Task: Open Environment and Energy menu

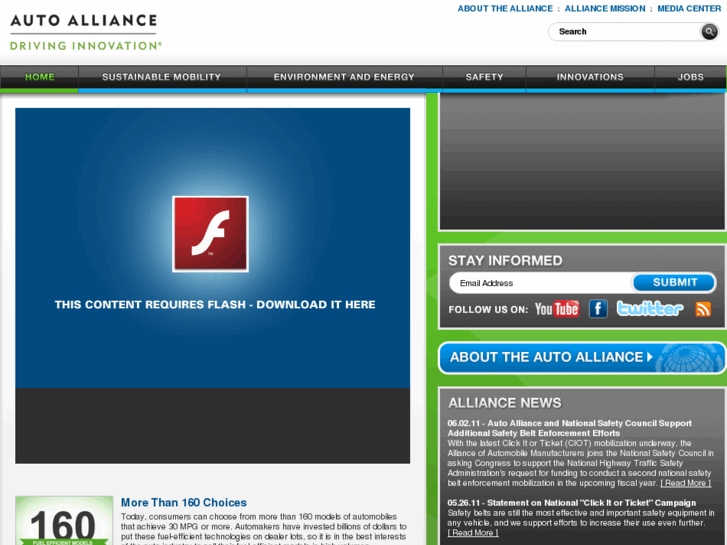Action: pyautogui.click(x=344, y=77)
